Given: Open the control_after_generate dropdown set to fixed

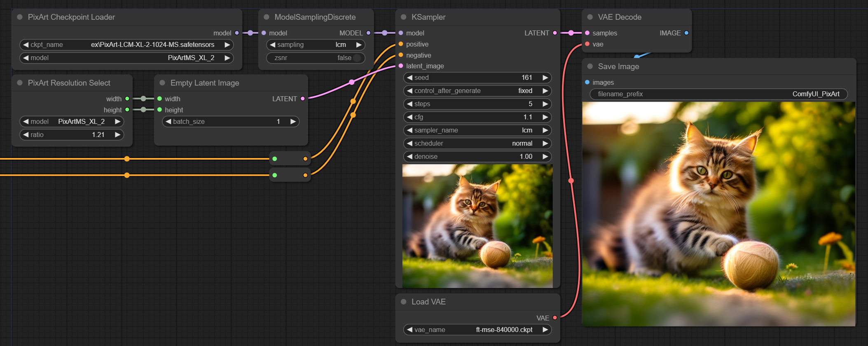Looking at the screenshot, I should click(x=477, y=91).
